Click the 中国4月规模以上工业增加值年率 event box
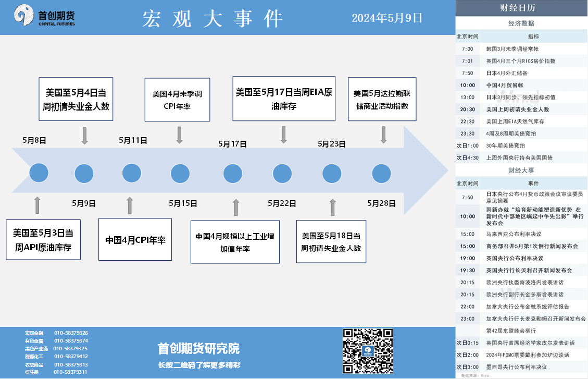This screenshot has height=379, width=588. coord(235,242)
